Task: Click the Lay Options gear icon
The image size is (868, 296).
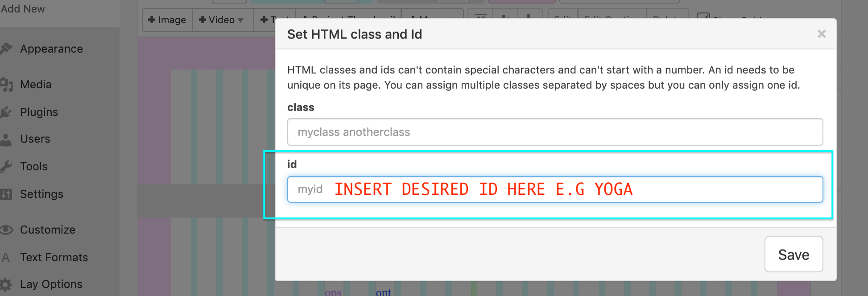Action: pos(6,284)
